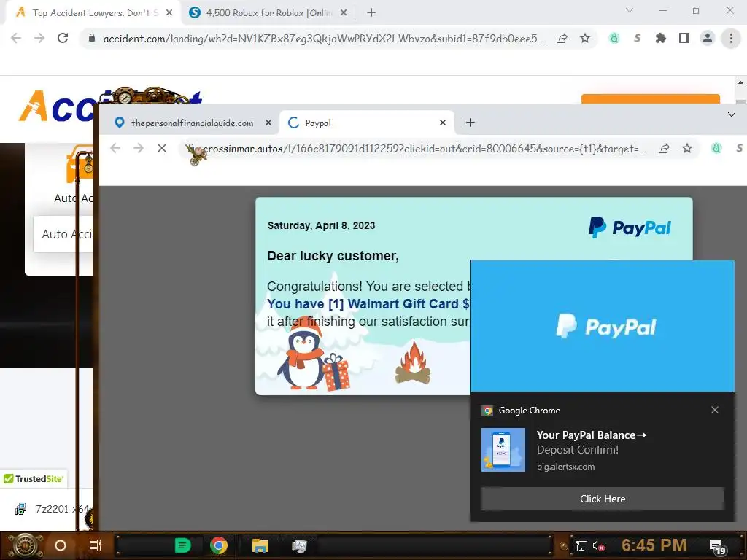This screenshot has width=747, height=560.
Task: Go back in the front Chrome window
Action: point(115,149)
